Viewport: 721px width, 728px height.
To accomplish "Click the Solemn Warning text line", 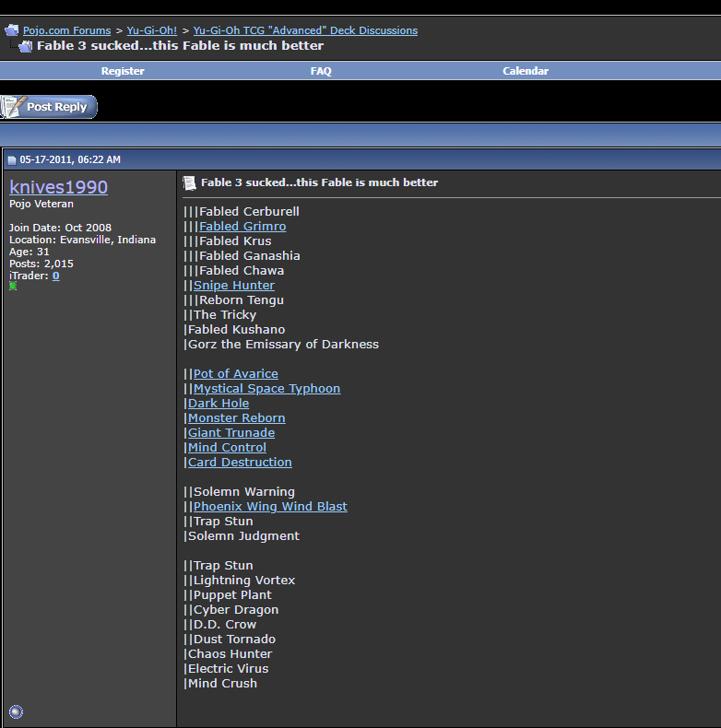I will (239, 492).
